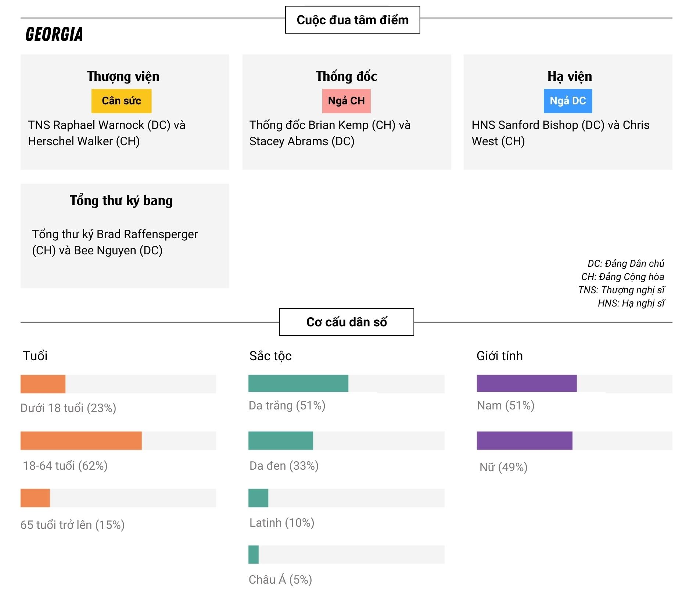Click the GEORGIA state heading

tap(54, 35)
